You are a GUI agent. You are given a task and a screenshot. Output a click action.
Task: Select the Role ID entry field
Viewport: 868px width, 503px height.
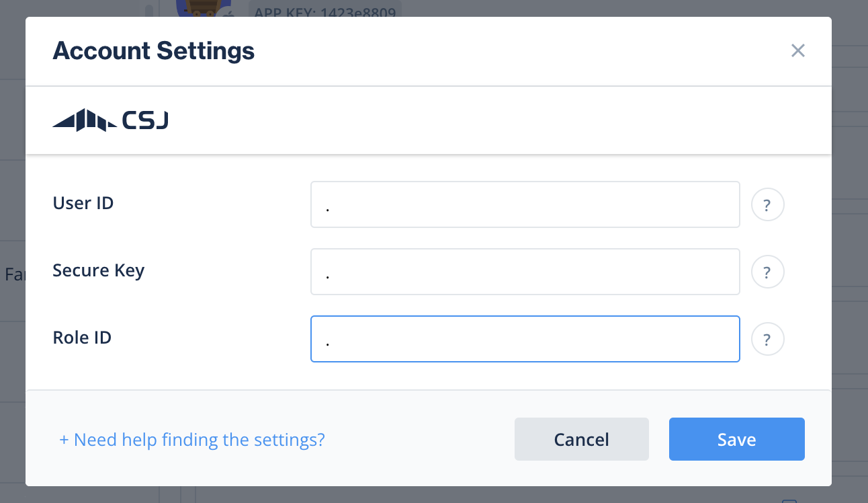(x=525, y=338)
